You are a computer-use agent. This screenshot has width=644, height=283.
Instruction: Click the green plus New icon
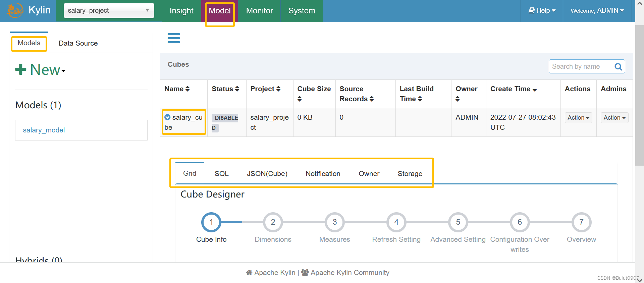coord(20,69)
